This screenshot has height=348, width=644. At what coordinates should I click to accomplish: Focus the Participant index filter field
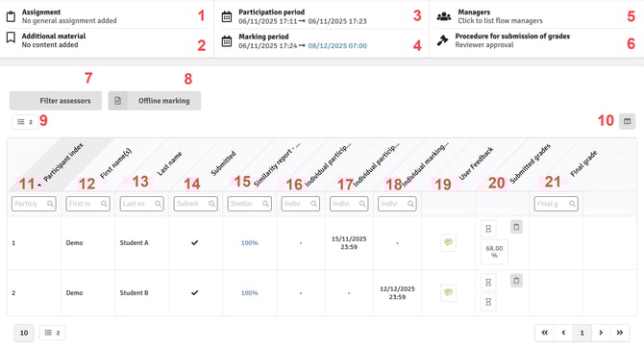click(34, 204)
